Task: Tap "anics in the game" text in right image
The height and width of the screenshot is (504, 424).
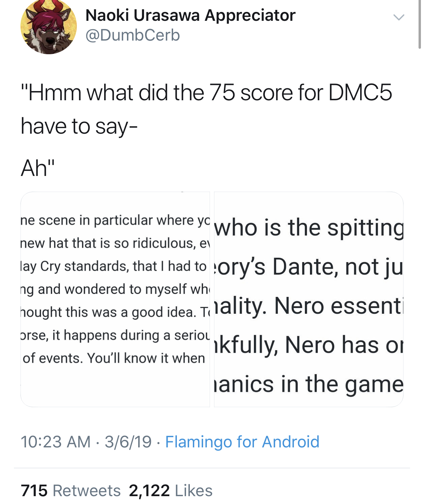Action: click(x=309, y=384)
